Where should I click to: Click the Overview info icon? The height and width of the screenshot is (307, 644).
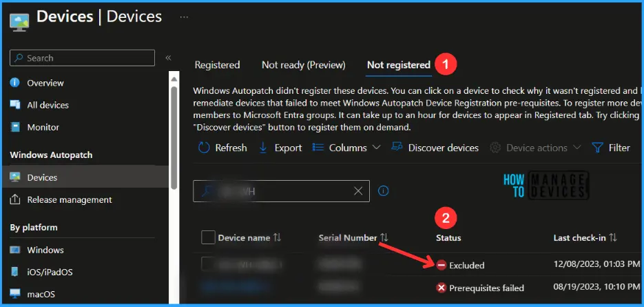[15, 83]
